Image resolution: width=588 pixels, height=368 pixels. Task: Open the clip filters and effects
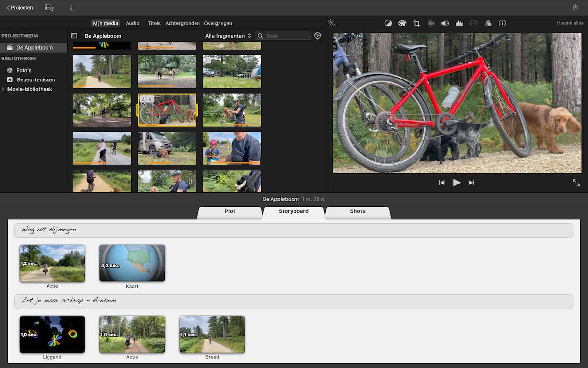(x=488, y=23)
